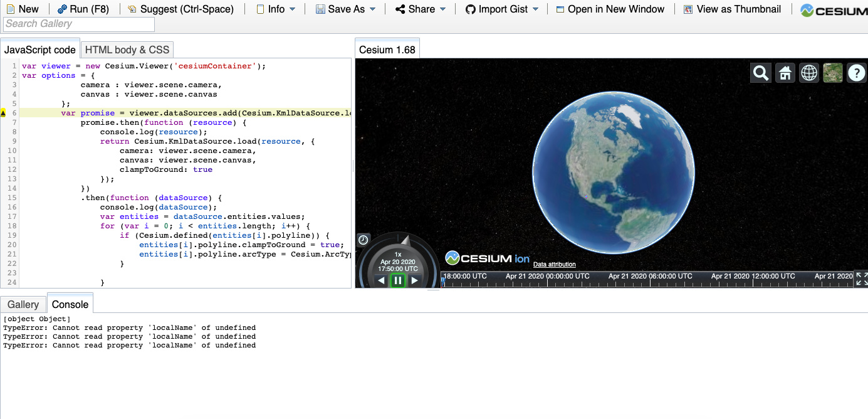Click View as Thumbnail button
This screenshot has width=868, height=419.
(x=732, y=9)
